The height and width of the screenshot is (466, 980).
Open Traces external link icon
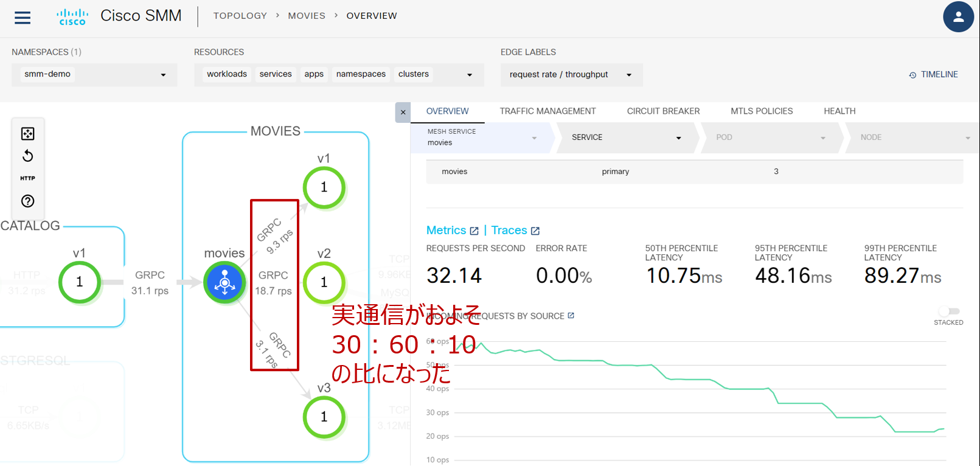535,231
